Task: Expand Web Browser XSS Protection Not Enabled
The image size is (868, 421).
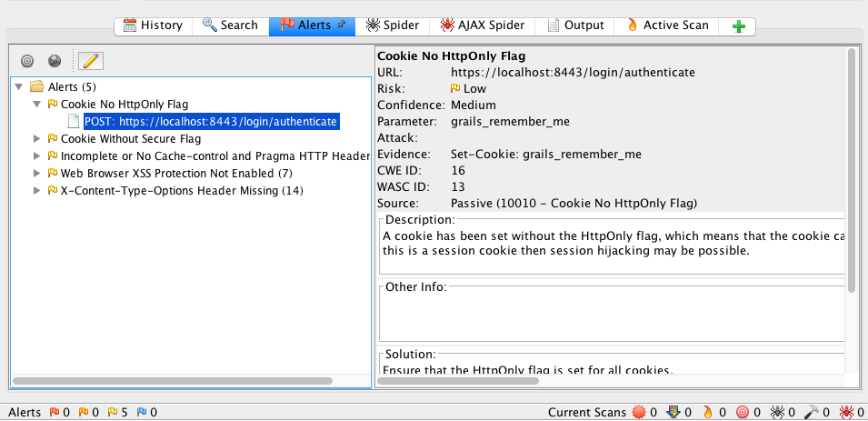Action: point(37,174)
